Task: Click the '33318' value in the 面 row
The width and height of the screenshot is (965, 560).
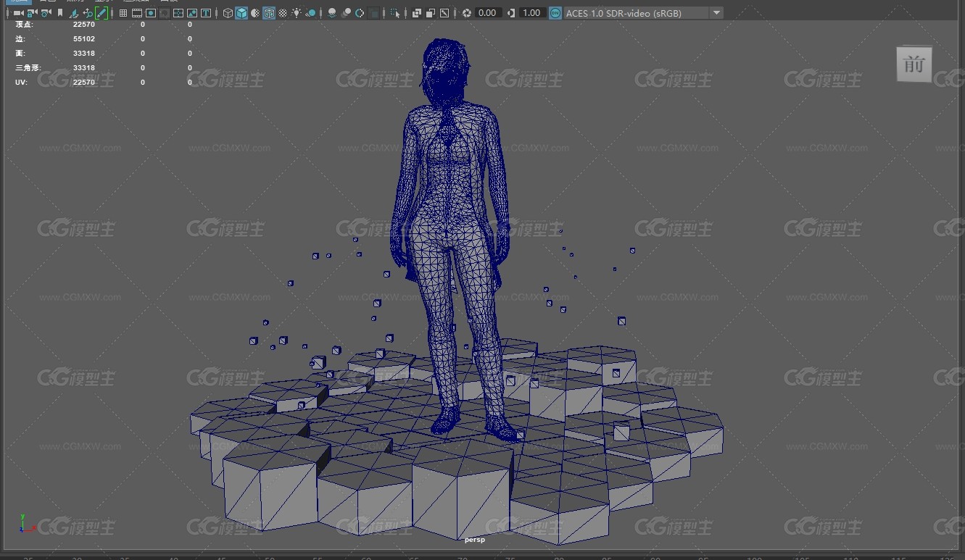Action: coord(84,53)
